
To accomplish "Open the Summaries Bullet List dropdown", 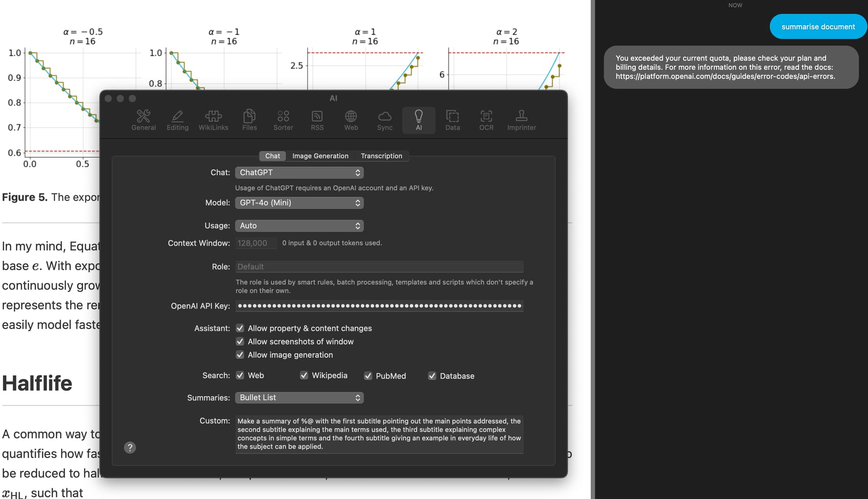I will (299, 398).
